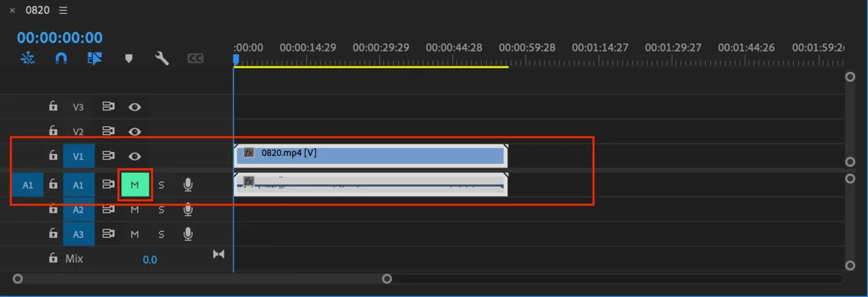Toggle A2 track targeting
The width and height of the screenshot is (868, 297).
pyautogui.click(x=79, y=210)
